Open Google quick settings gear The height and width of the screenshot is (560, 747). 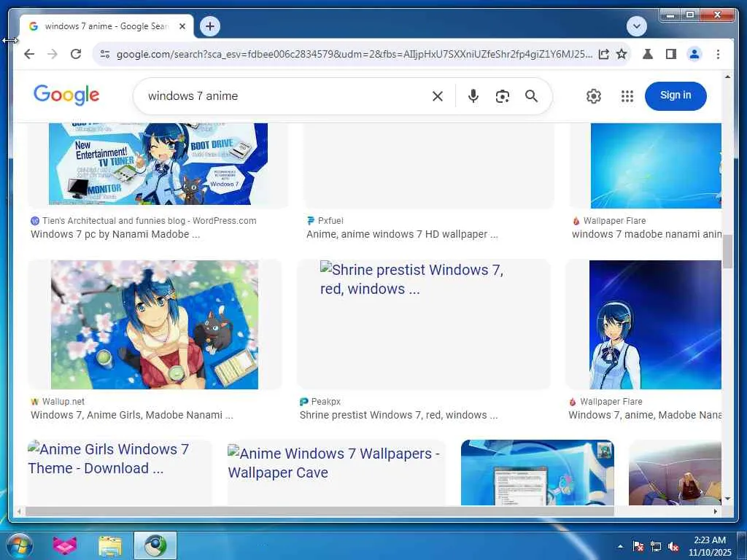click(594, 96)
